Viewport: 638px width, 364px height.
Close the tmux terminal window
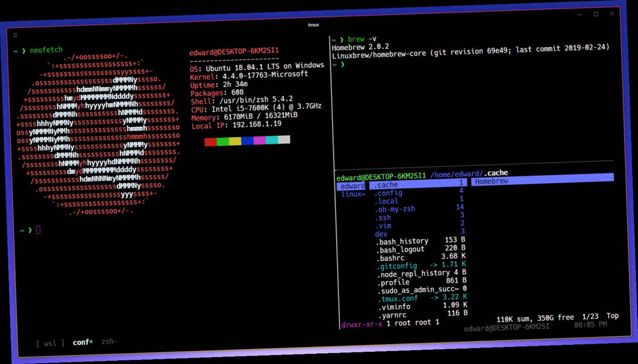click(614, 13)
